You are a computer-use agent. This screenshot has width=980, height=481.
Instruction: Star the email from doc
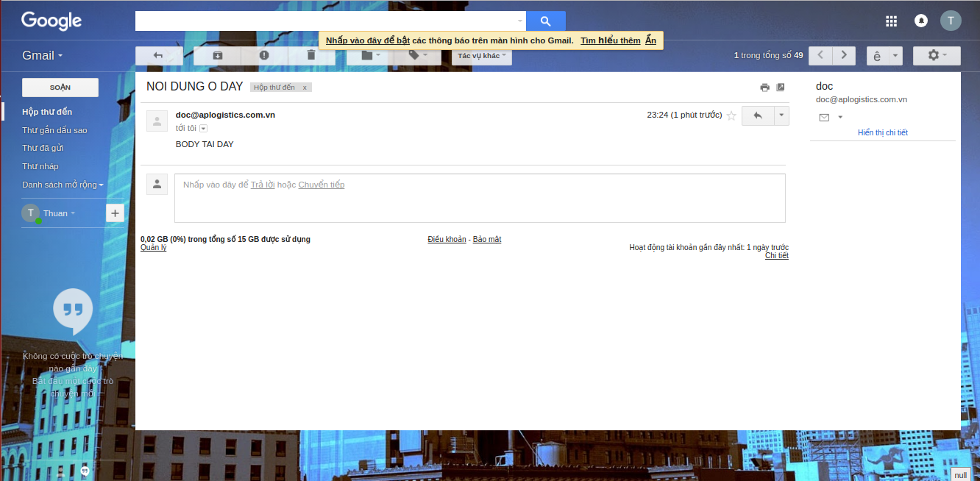(x=731, y=115)
